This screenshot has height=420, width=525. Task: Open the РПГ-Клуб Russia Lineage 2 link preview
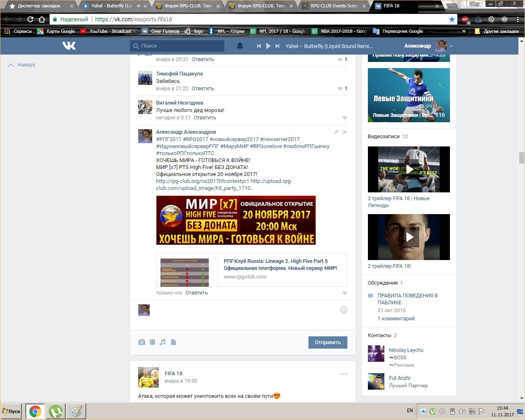pos(251,269)
